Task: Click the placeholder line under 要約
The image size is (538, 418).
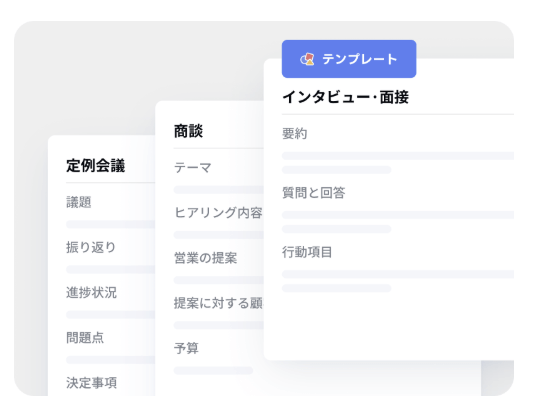Action: click(398, 156)
